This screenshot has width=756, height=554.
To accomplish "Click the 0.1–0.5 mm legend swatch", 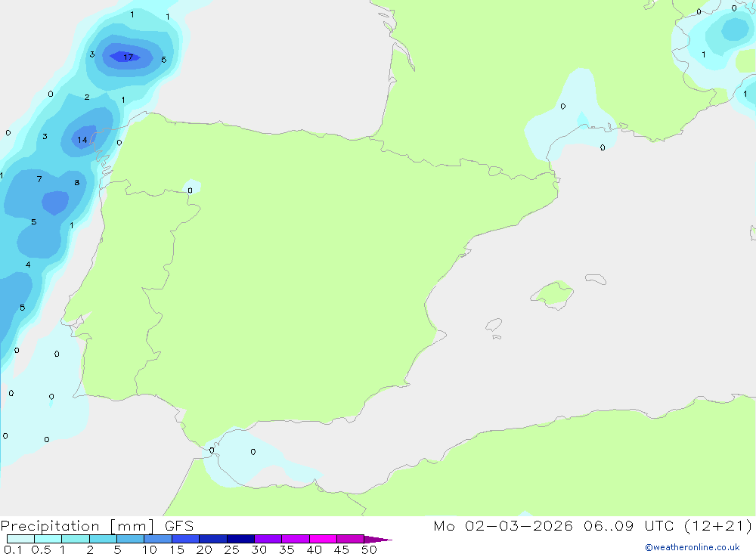I will [20, 539].
